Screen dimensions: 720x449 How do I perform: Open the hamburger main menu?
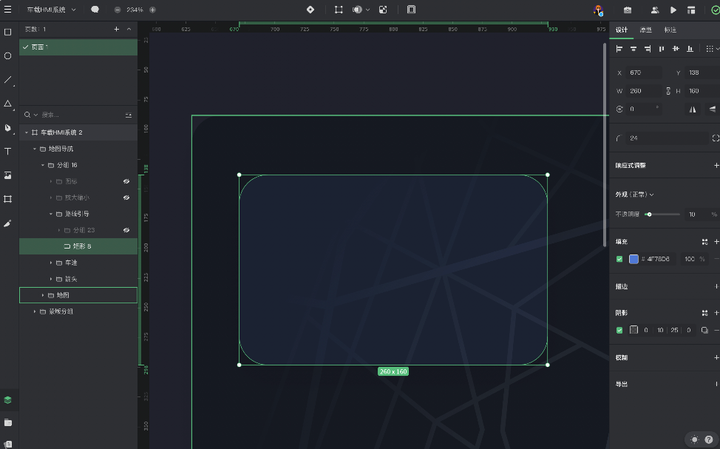point(7,9)
